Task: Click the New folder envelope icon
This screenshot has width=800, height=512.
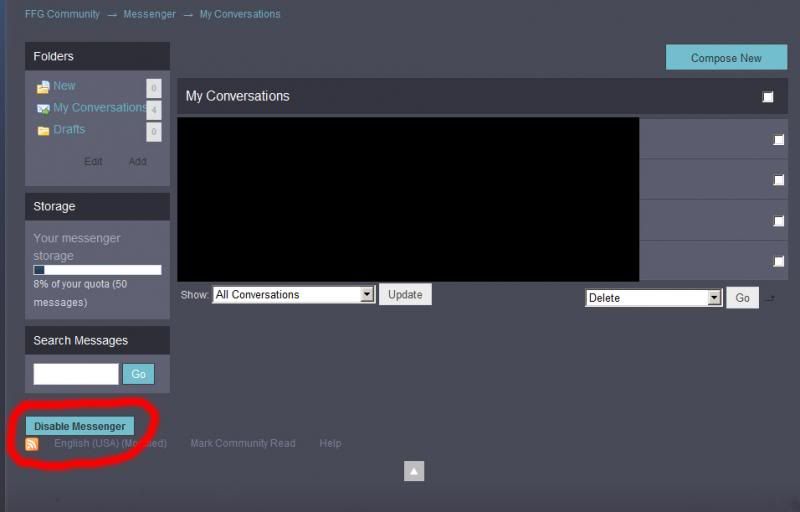Action: coord(43,87)
